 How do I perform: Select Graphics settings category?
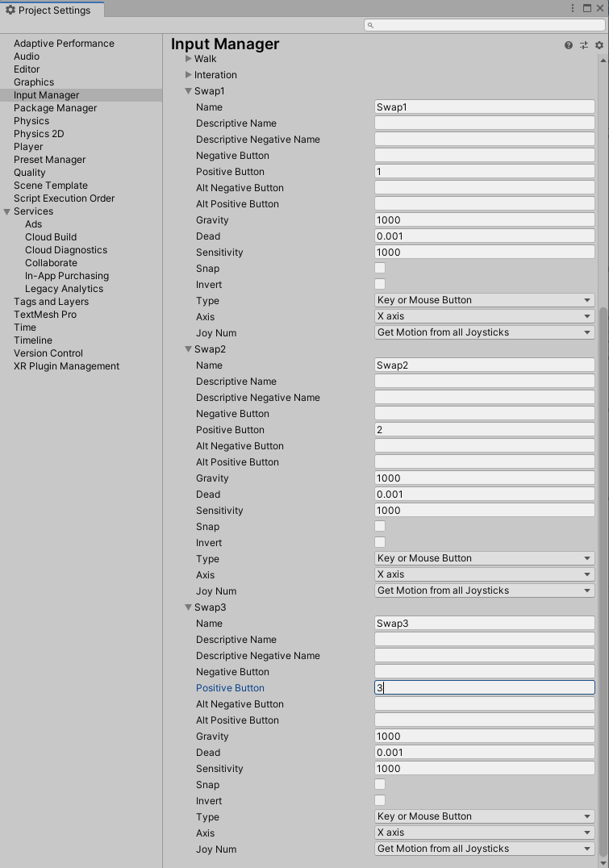[x=34, y=82]
